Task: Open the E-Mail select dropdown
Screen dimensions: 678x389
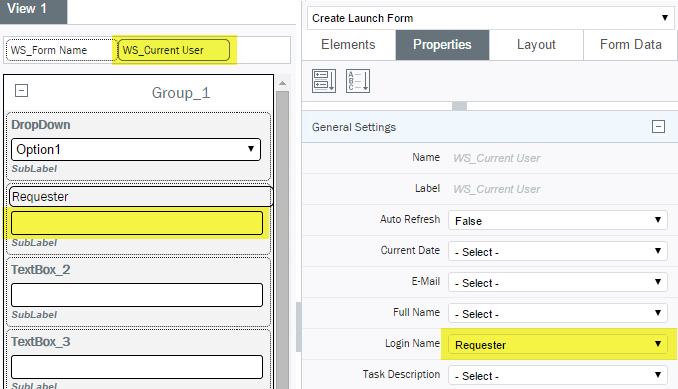Action: 557,283
